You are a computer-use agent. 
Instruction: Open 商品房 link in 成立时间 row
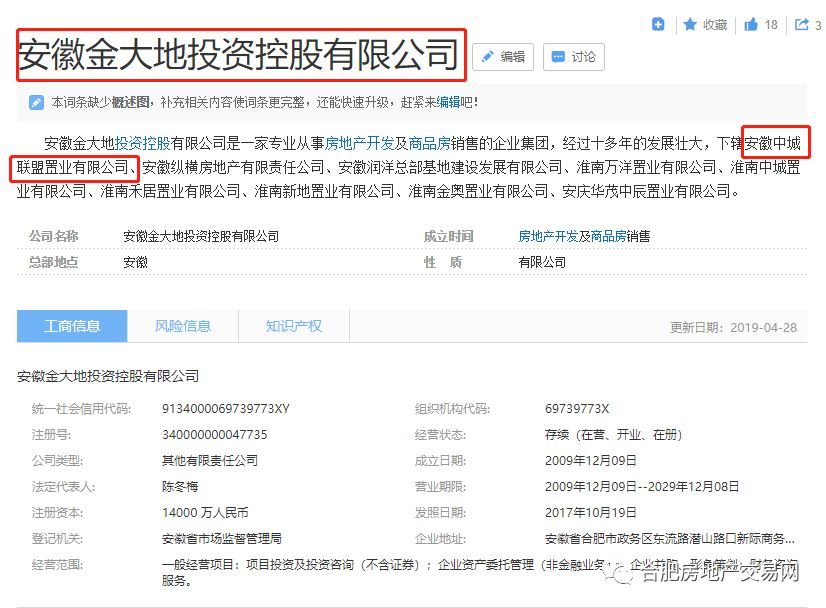click(608, 236)
